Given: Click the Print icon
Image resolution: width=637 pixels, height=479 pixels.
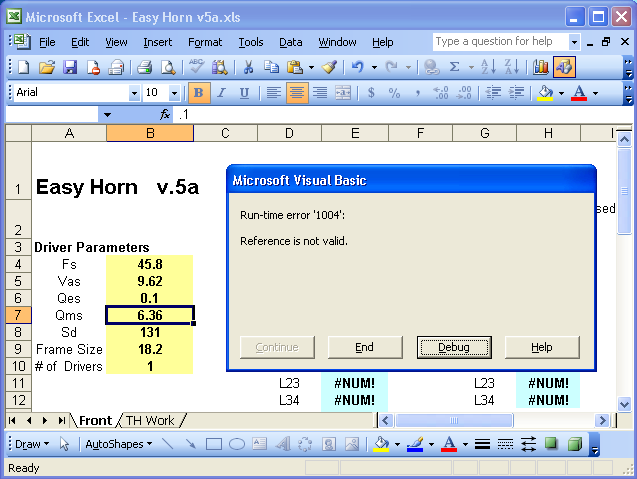Looking at the screenshot, I should (x=144, y=67).
